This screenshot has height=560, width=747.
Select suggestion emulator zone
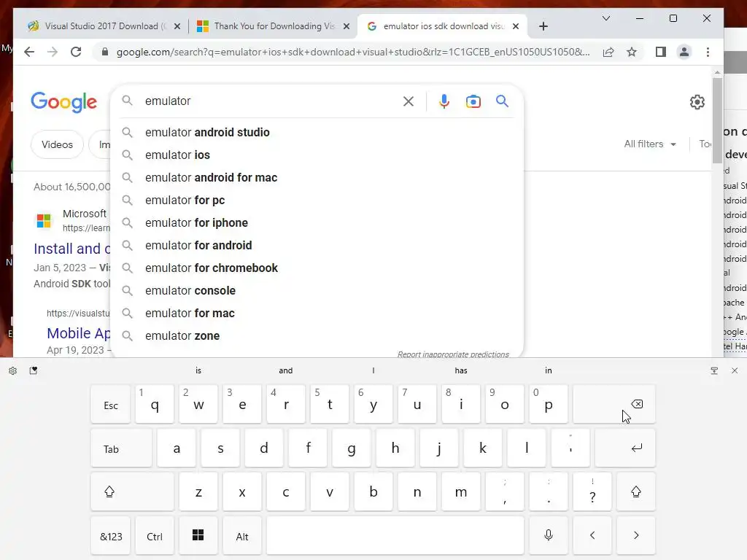point(317,335)
